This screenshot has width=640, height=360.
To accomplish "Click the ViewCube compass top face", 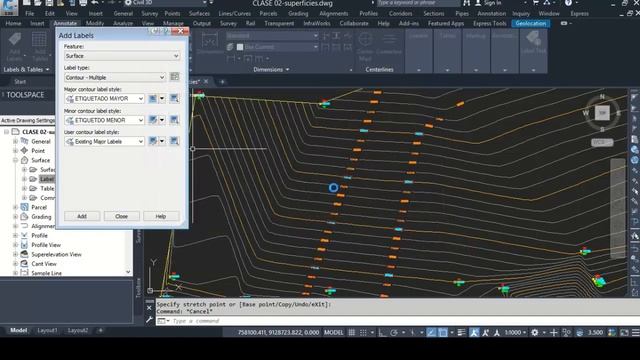I will (x=602, y=112).
